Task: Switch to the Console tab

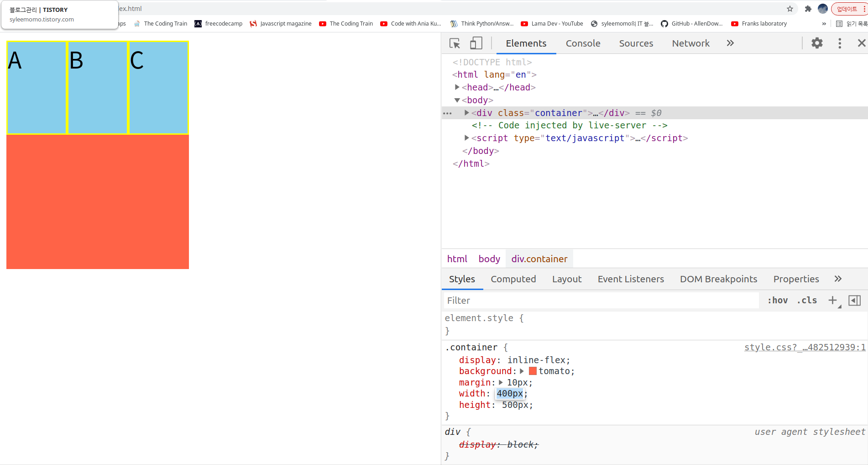Action: [583, 43]
